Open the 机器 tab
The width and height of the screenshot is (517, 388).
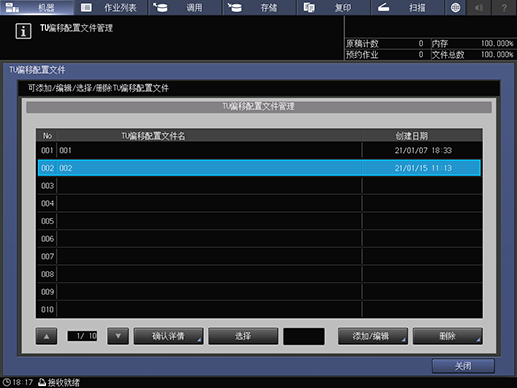(37, 7)
